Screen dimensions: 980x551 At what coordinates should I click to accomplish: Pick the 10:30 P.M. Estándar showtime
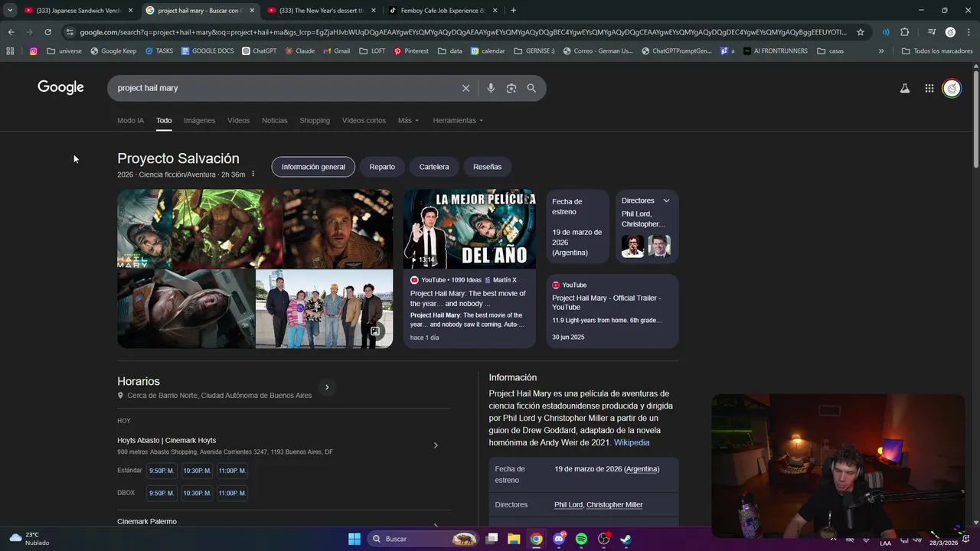pos(197,471)
